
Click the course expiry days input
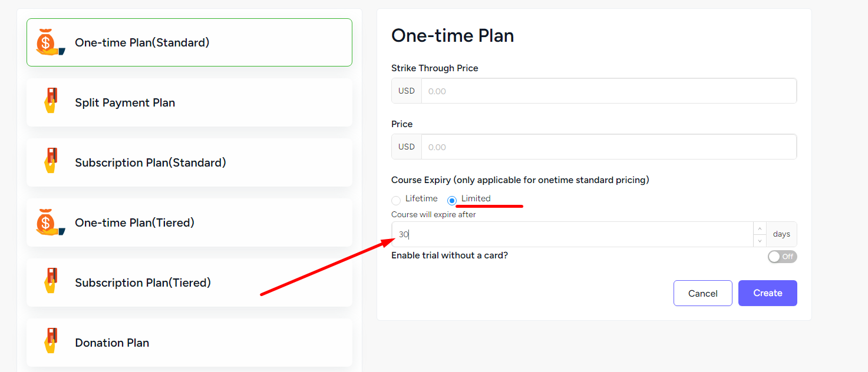[572, 234]
